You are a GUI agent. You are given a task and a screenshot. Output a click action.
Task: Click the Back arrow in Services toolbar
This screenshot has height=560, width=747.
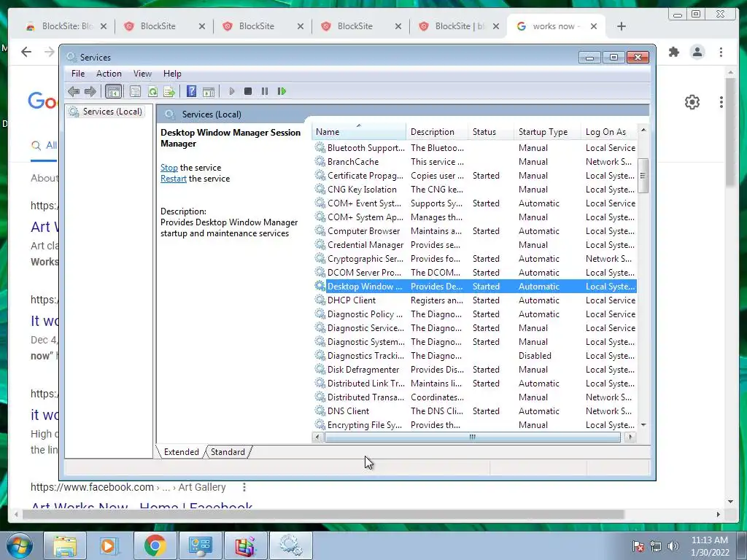pos(74,91)
